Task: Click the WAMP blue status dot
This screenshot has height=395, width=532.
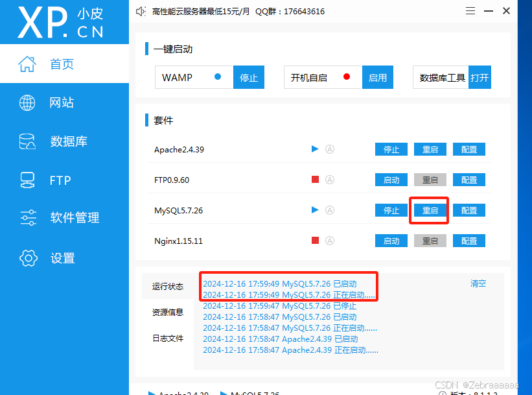Action: tap(218, 77)
